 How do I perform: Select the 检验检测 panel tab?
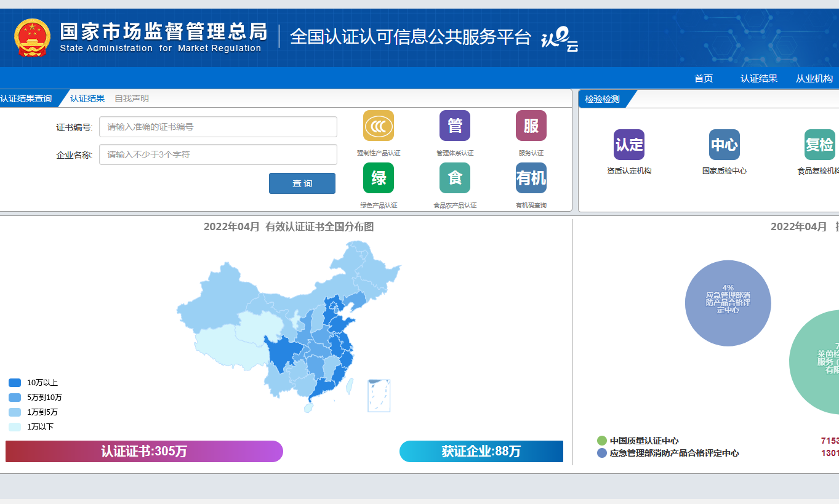point(603,99)
